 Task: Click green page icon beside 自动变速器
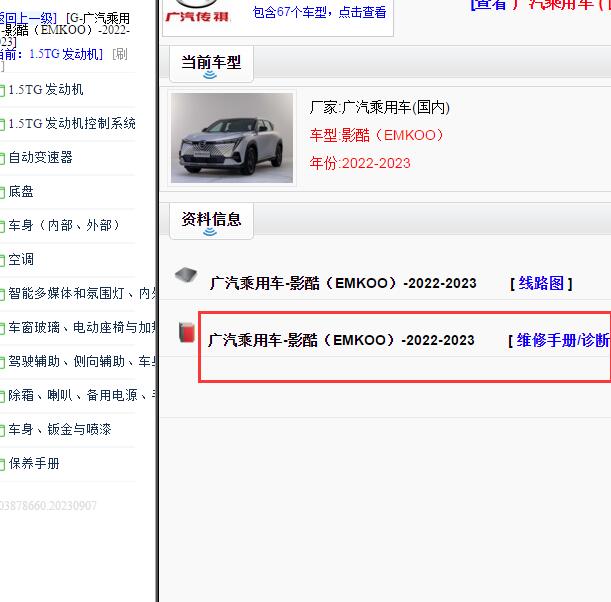click(x=2, y=159)
